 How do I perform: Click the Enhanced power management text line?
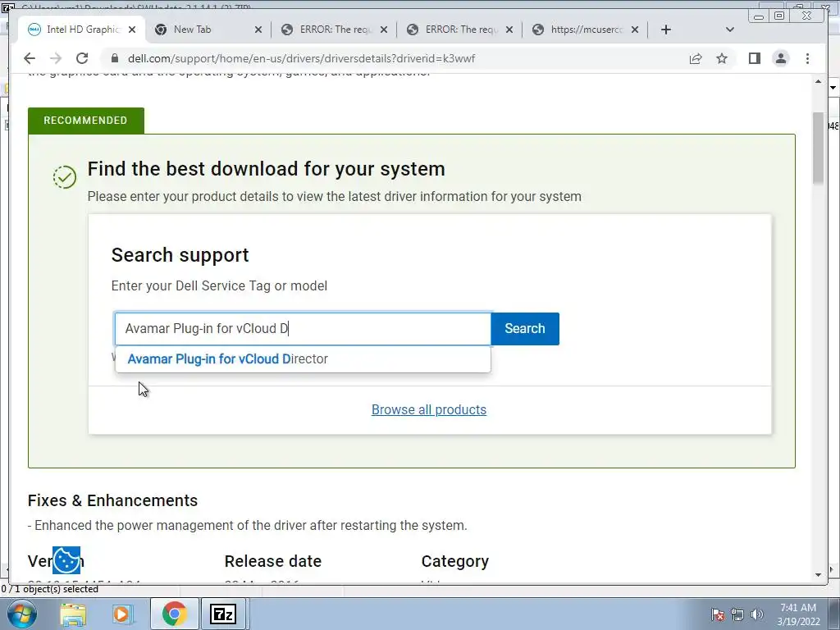(248, 526)
